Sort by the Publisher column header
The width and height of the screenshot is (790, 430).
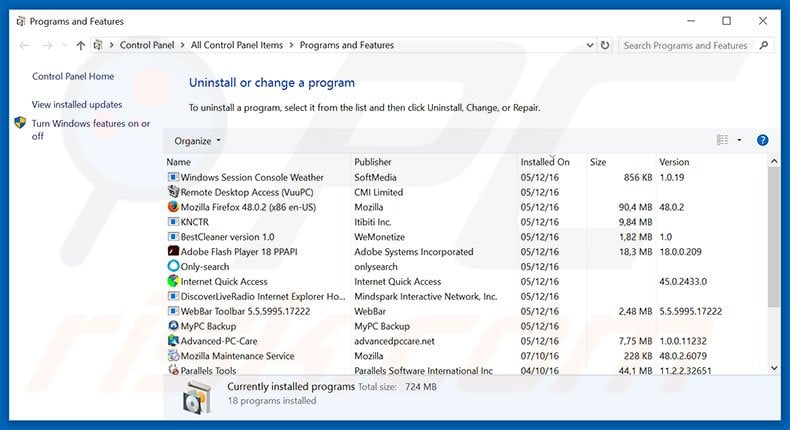(373, 162)
